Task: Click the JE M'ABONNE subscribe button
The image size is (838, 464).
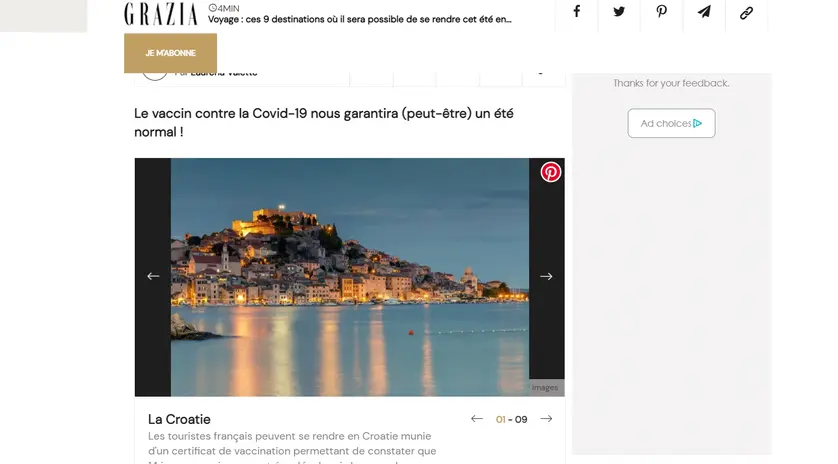Action: [x=170, y=53]
